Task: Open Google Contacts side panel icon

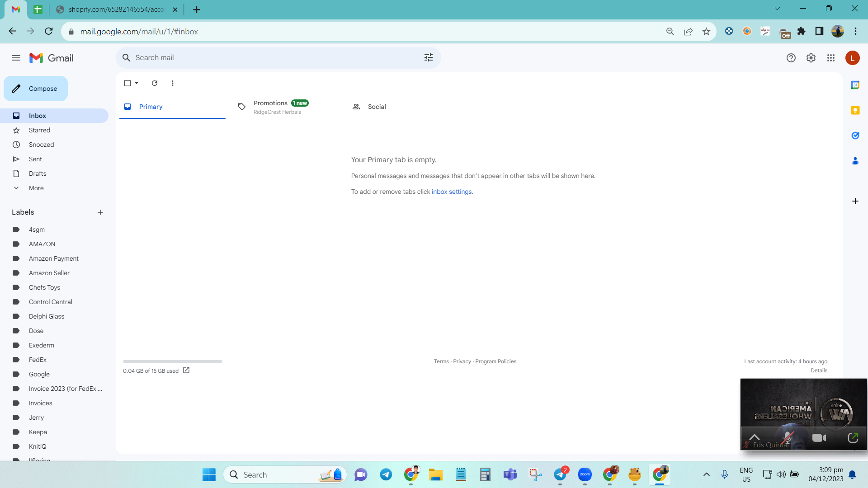Action: click(x=855, y=161)
